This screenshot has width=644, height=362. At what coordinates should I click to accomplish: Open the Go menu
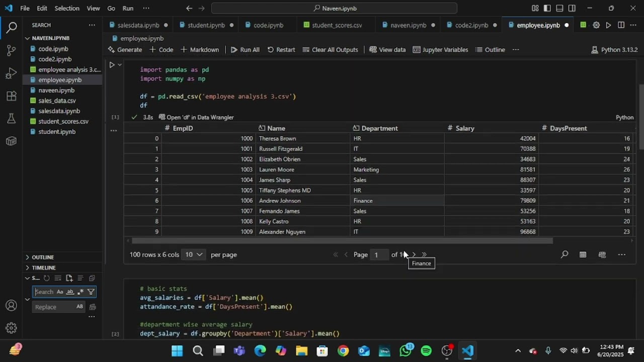click(x=111, y=8)
